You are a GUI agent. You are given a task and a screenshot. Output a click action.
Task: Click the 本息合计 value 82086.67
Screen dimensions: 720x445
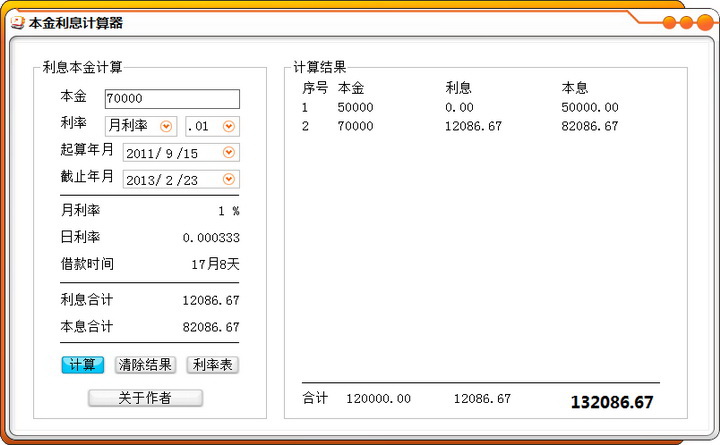pyautogui.click(x=211, y=327)
